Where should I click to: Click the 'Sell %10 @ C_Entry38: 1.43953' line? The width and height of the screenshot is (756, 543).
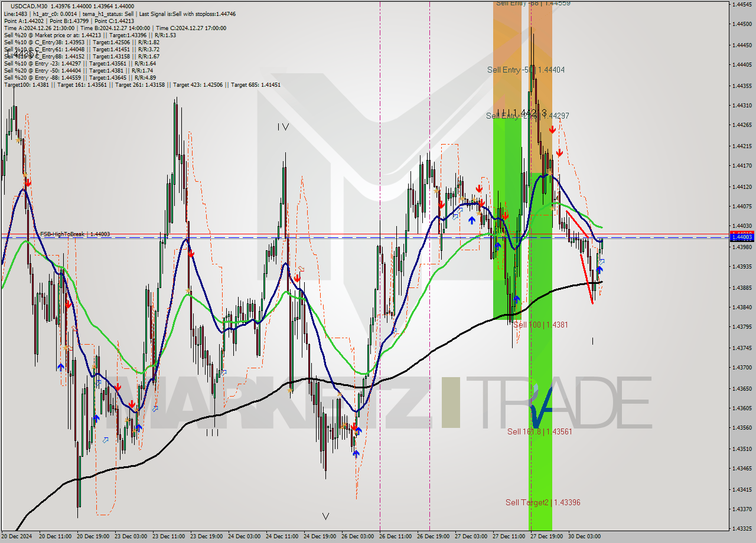pyautogui.click(x=82, y=42)
